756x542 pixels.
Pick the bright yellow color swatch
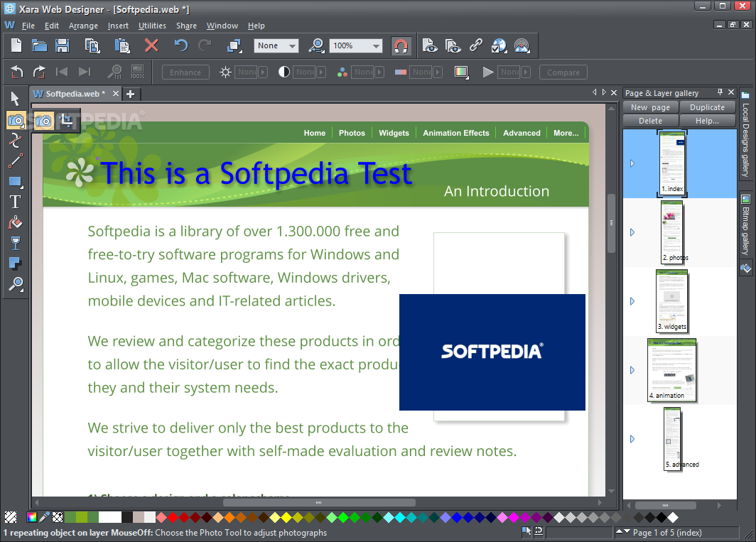[286, 517]
